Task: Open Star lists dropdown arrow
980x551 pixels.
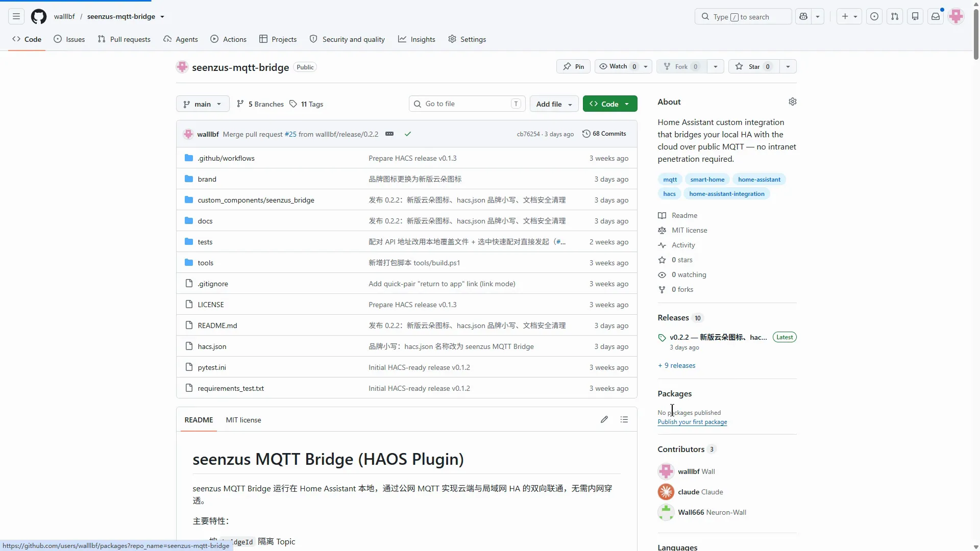Action: (788, 66)
